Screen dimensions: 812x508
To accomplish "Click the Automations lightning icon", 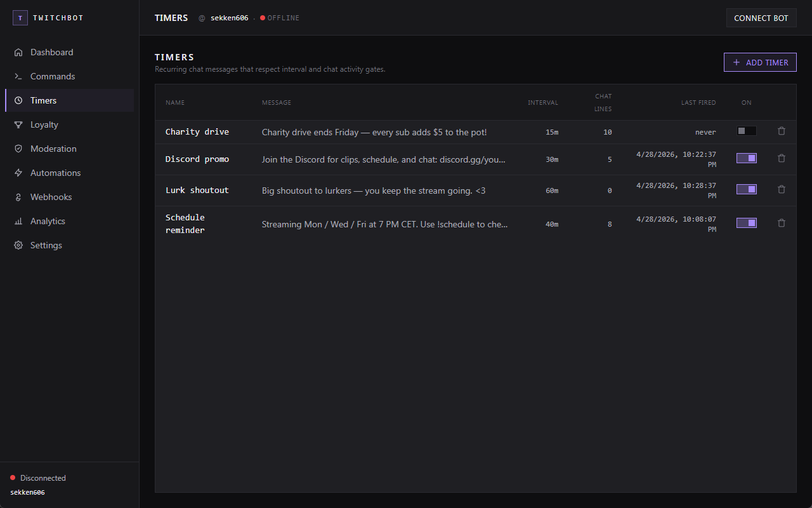I will click(18, 173).
